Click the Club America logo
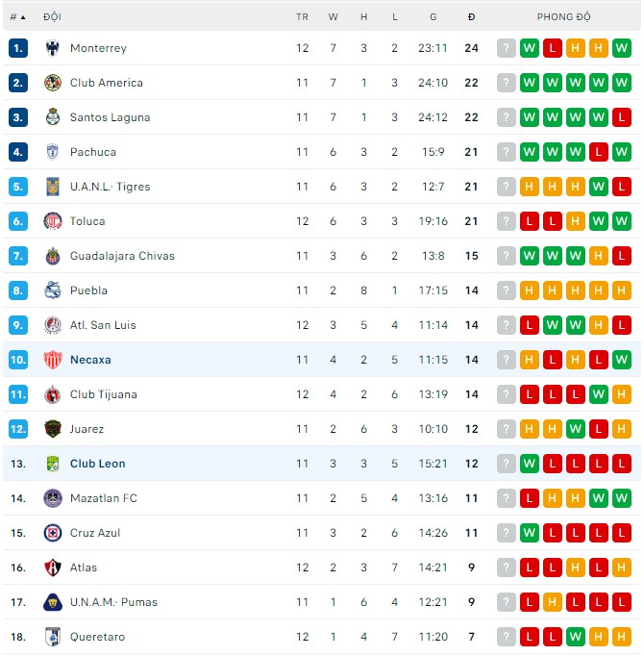Image resolution: width=644 pixels, height=656 pixels. (53, 83)
